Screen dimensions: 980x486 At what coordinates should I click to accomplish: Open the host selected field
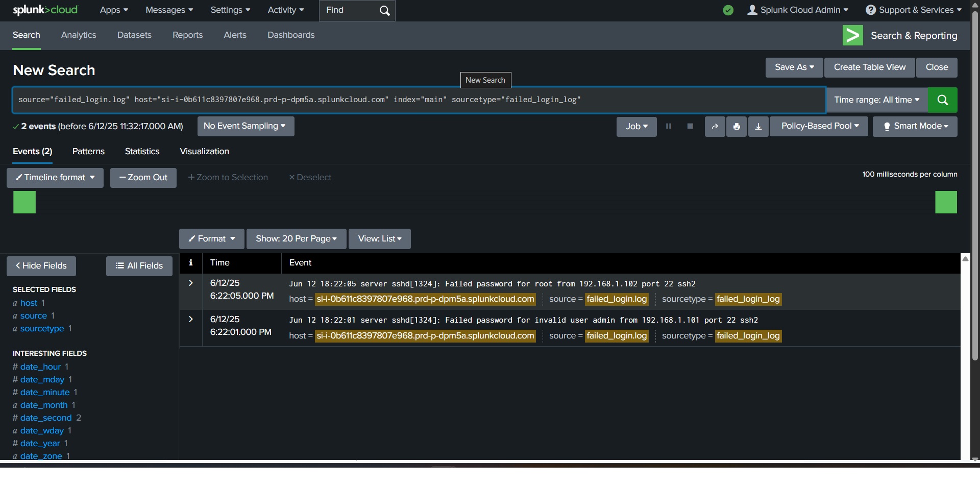(x=29, y=303)
